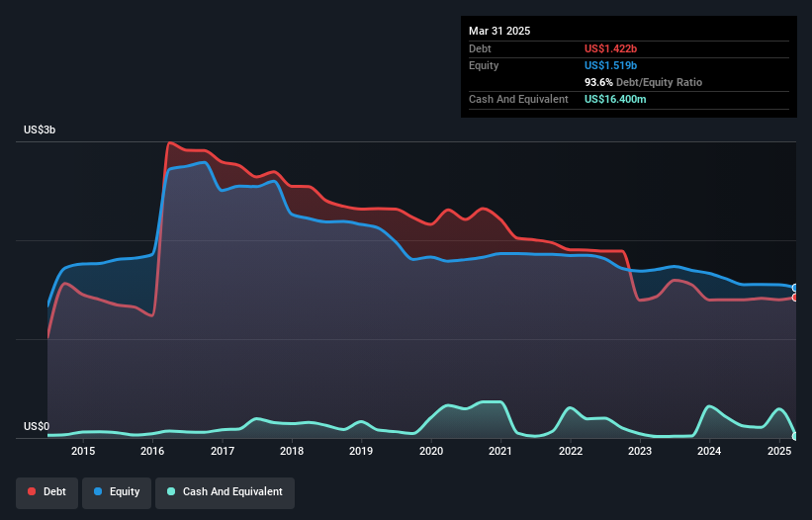Click the 2025 x-axis label

[778, 451]
